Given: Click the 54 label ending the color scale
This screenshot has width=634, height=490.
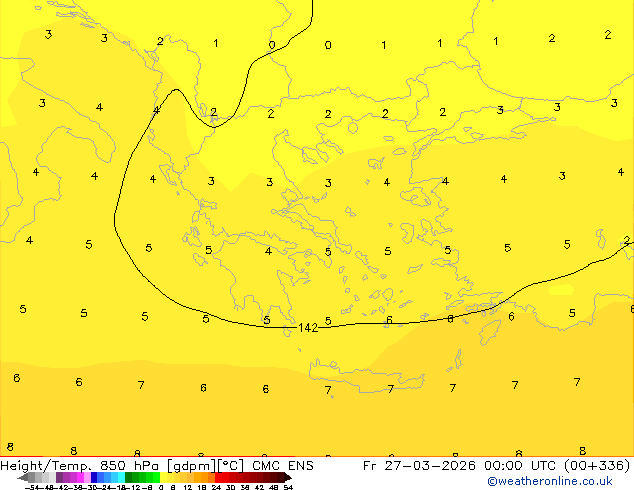Looking at the screenshot, I should tap(288, 488).
